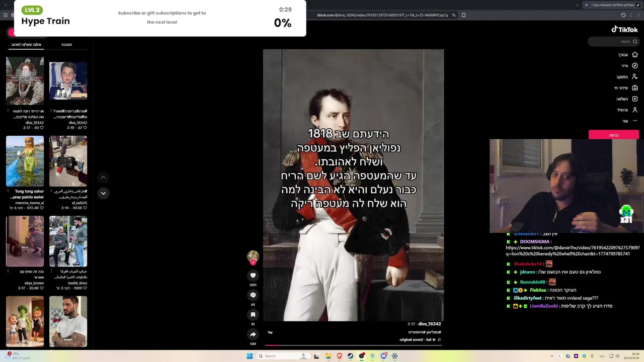
Task: Like the Napoleon video with the heart icon
Action: click(253, 275)
